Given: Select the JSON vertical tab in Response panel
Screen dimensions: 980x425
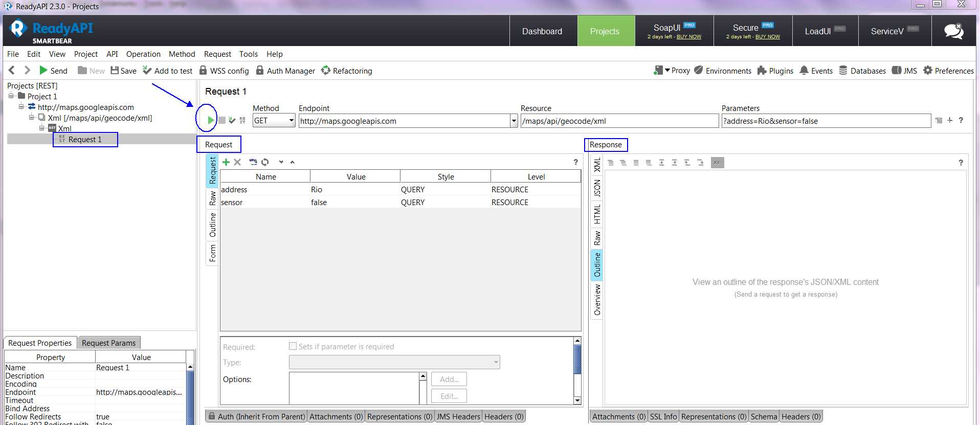Looking at the screenshot, I should (x=596, y=189).
